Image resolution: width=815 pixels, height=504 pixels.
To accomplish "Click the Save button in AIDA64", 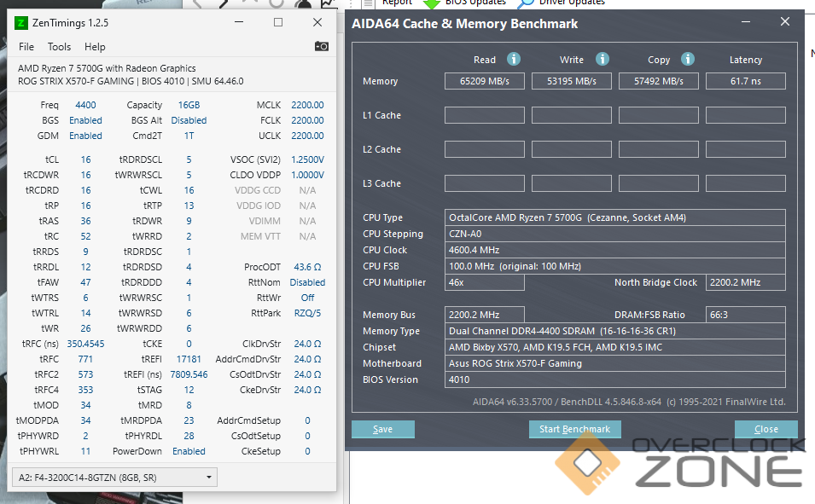I will tap(382, 429).
